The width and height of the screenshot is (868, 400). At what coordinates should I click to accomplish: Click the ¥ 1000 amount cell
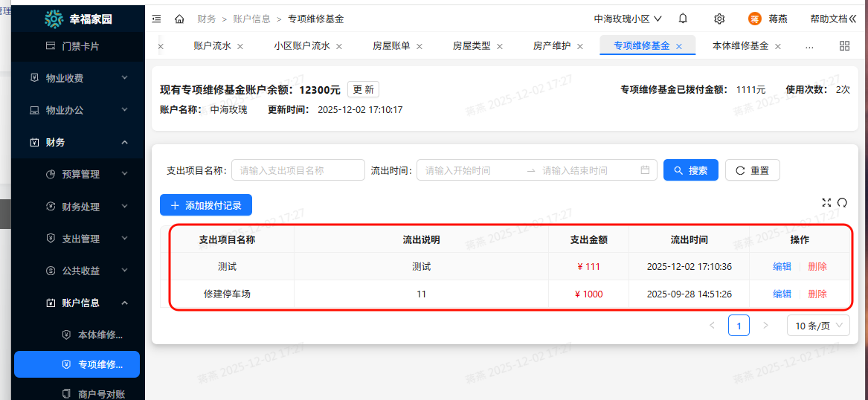point(589,294)
